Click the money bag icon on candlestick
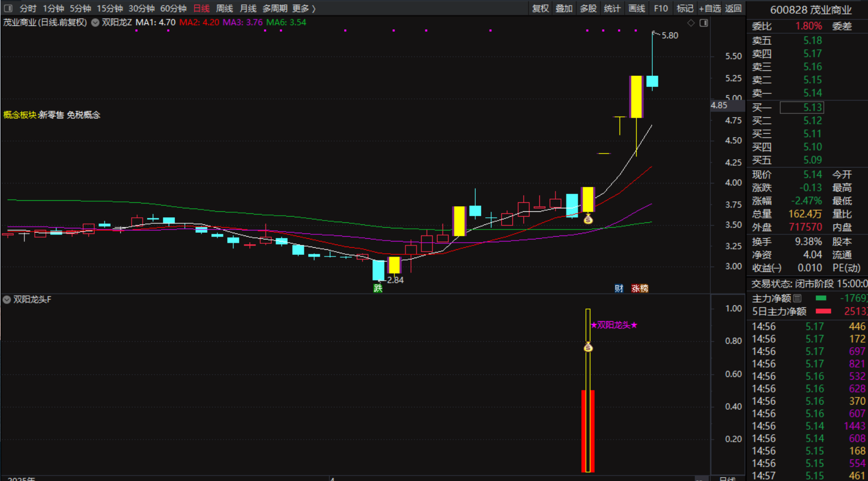This screenshot has height=481, width=868. [588, 219]
